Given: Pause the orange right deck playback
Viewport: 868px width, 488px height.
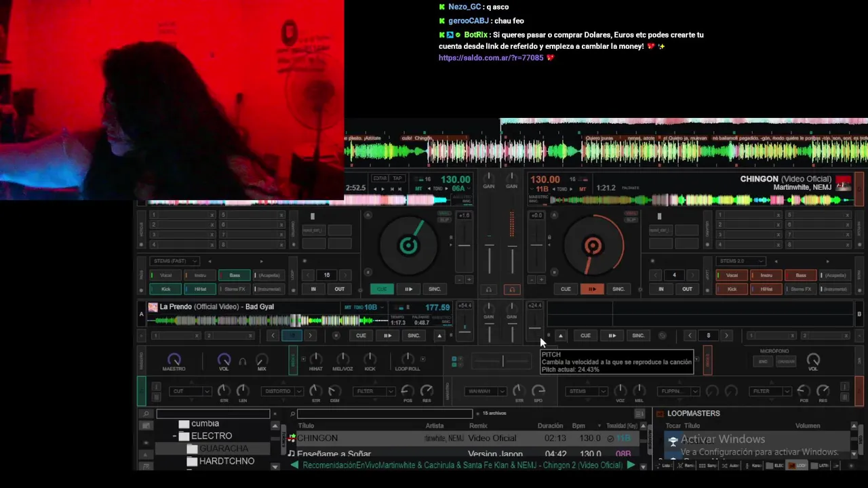Looking at the screenshot, I should (x=592, y=289).
